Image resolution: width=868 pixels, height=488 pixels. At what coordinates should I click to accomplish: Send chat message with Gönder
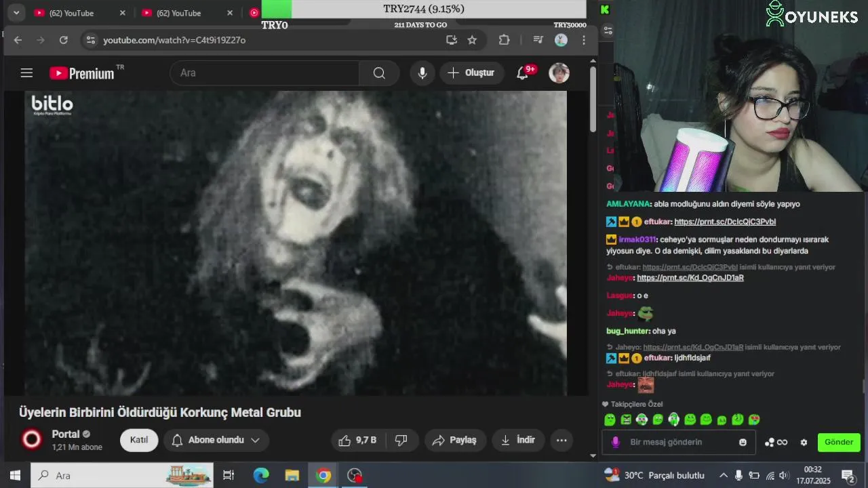pyautogui.click(x=839, y=443)
